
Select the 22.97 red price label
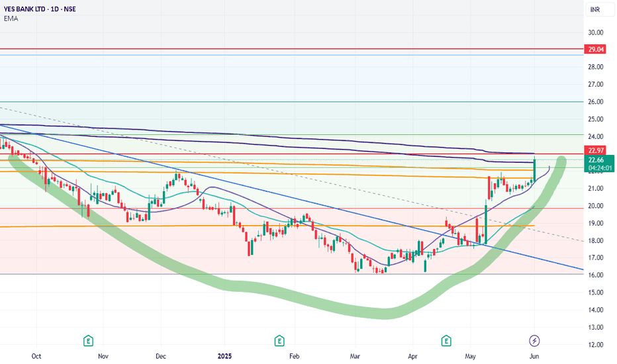pos(596,150)
